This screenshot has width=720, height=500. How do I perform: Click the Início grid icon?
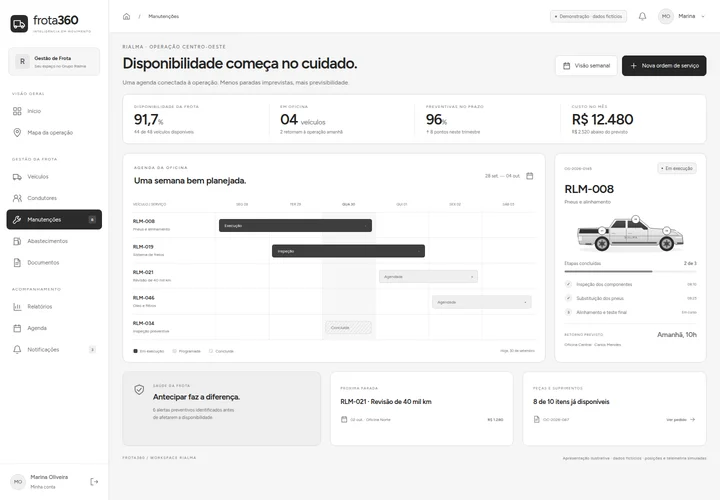click(x=17, y=111)
